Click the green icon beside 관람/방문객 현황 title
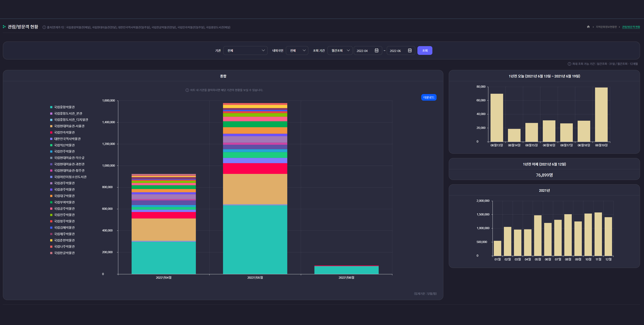Screen dimensions: 644x325 (x=4, y=27)
